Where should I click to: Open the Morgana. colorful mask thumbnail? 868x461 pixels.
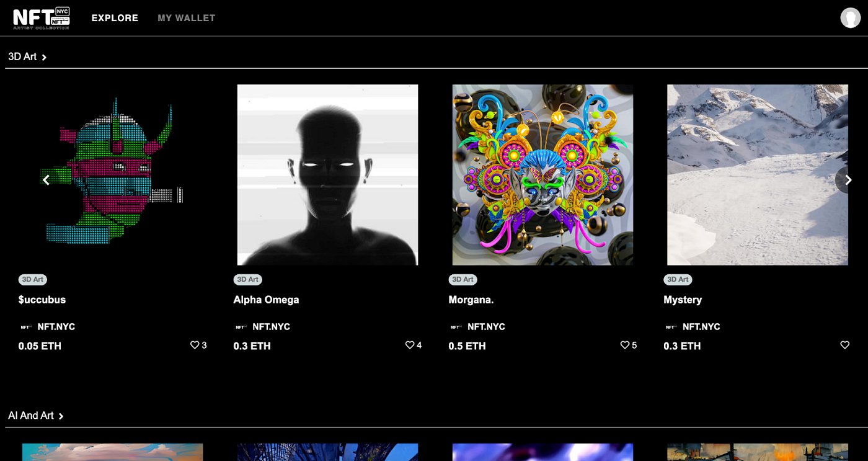pyautogui.click(x=542, y=175)
